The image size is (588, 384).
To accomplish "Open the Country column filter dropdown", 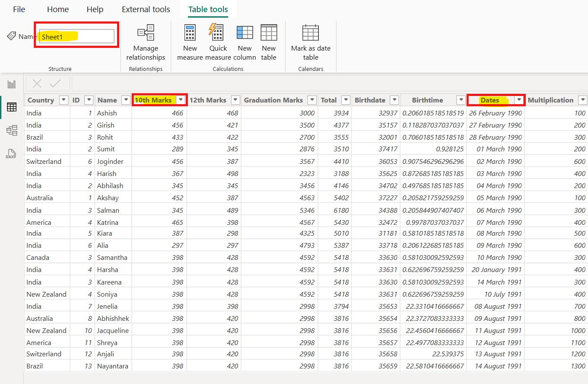I will coord(64,100).
